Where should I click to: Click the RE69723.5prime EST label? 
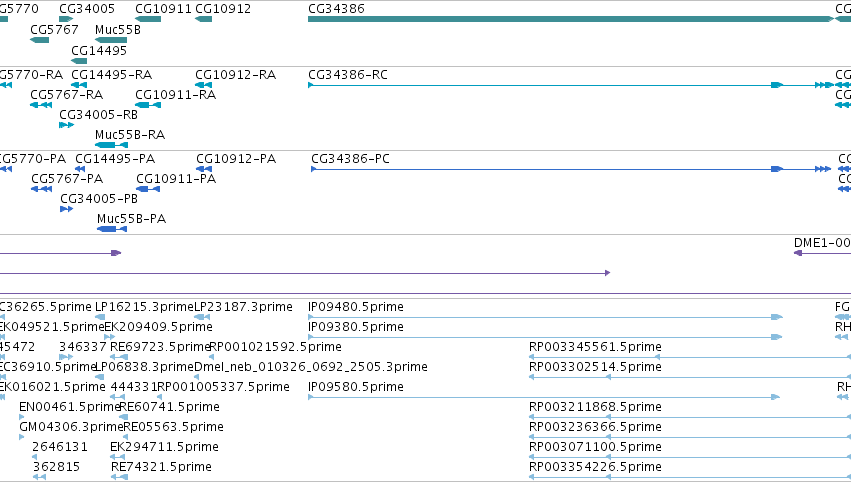(160, 346)
